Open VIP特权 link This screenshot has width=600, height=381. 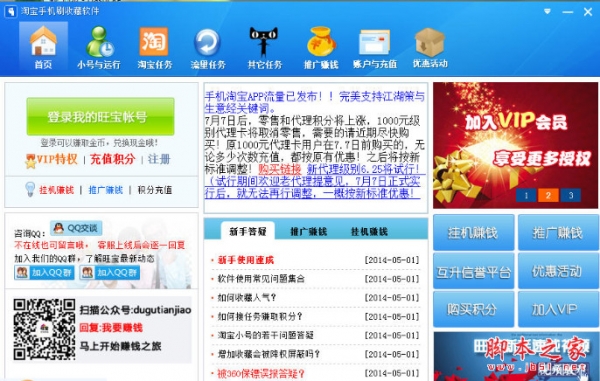click(57, 159)
